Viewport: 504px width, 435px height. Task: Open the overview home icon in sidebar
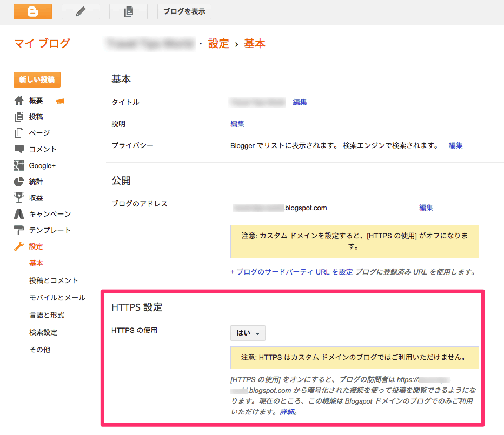19,101
